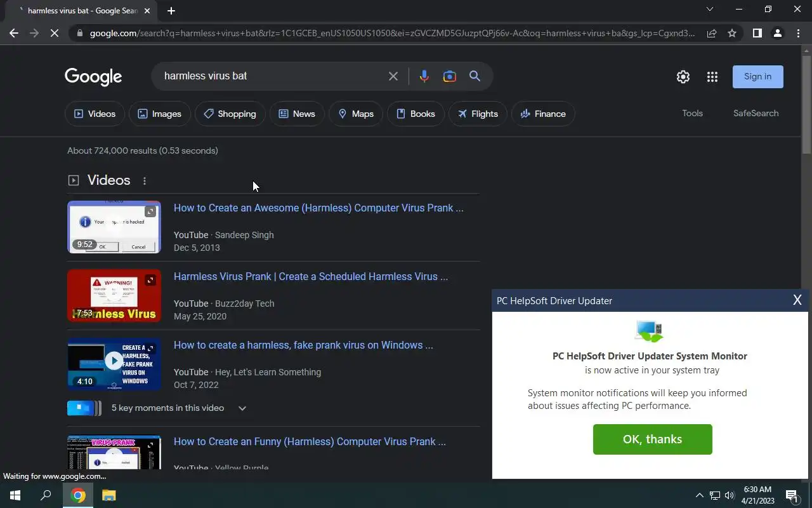Viewport: 812px width, 508px height.
Task: Filter results by Flights
Action: [478, 114]
